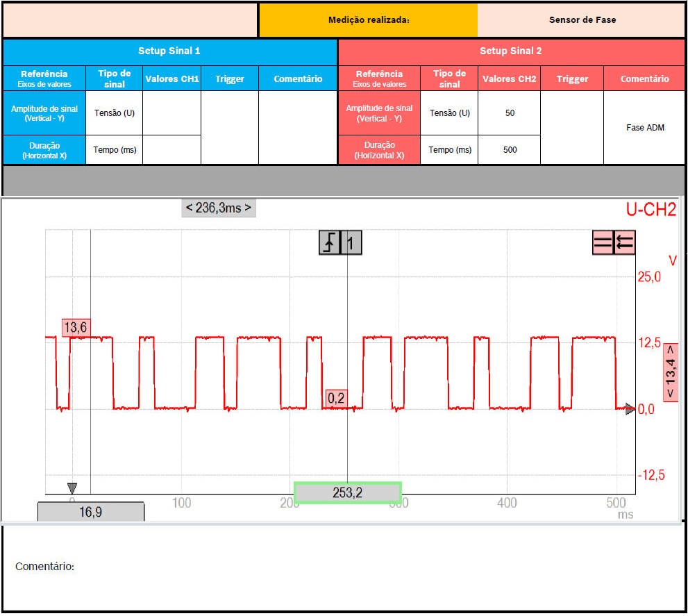Click the 16,9 cursor time box
This screenshot has height=616, width=688.
[91, 512]
